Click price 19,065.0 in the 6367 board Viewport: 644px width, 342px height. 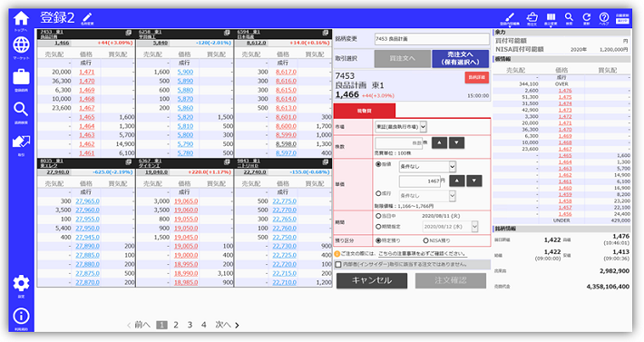pos(186,201)
